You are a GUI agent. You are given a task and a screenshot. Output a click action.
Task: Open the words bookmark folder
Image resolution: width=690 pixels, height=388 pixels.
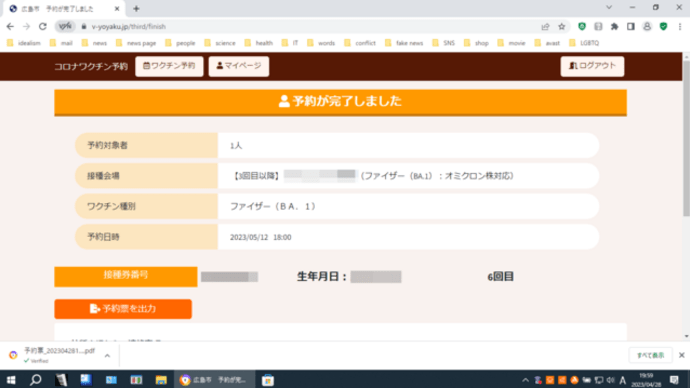coord(321,43)
